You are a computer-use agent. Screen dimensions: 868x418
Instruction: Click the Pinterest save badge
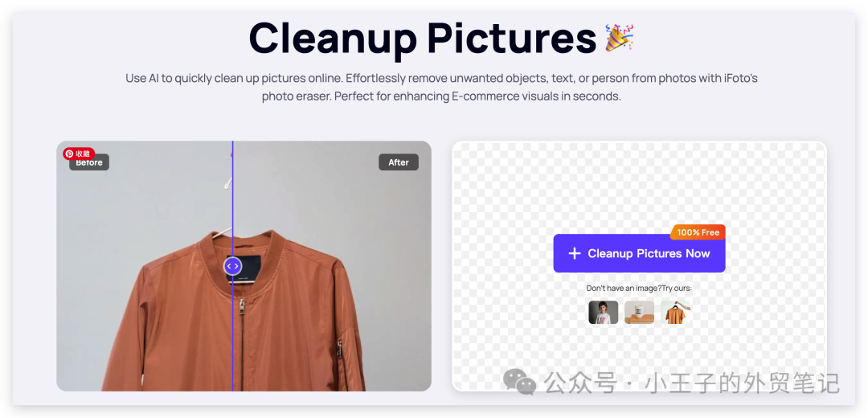pos(79,154)
